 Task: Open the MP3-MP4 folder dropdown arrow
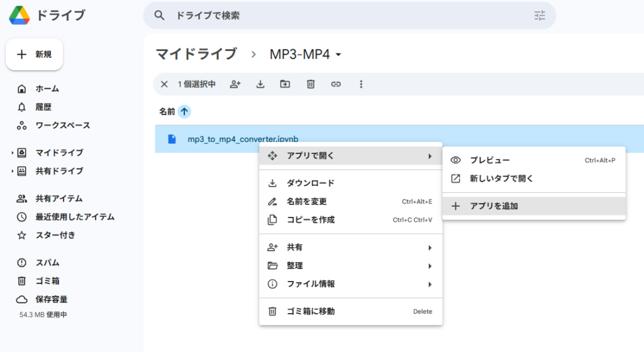tap(338, 55)
